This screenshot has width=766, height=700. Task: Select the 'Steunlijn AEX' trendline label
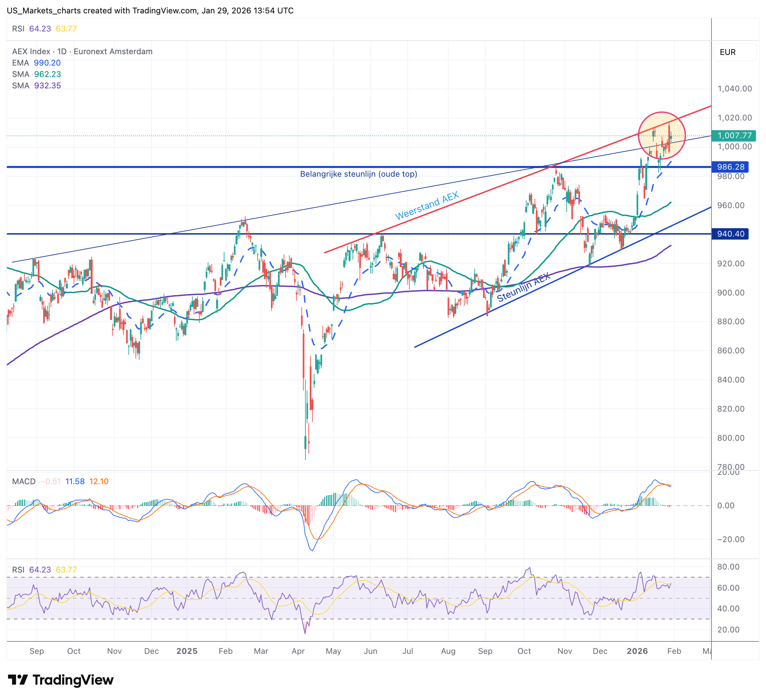click(523, 287)
